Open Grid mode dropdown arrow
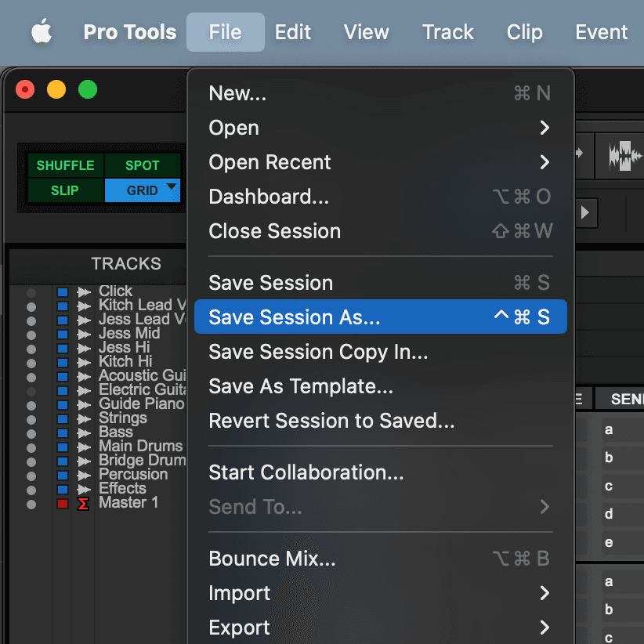The width and height of the screenshot is (644, 644). [x=172, y=187]
